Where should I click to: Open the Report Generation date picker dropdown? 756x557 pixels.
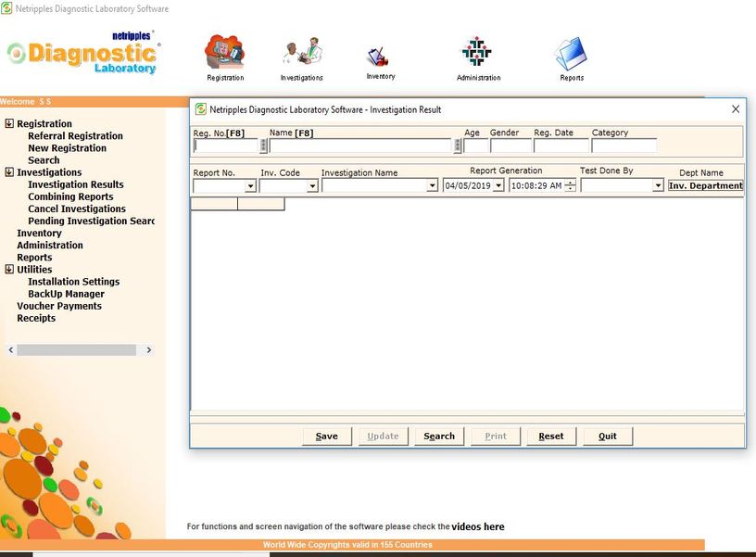[x=498, y=185]
